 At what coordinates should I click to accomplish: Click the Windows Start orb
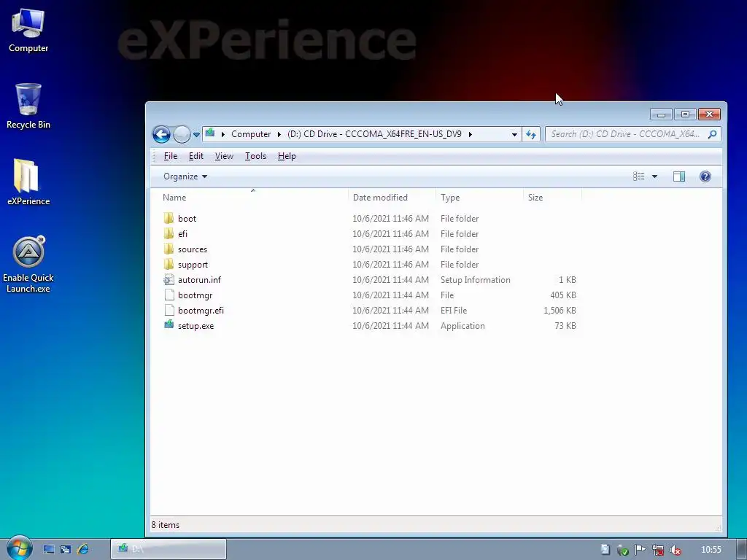[x=20, y=548]
